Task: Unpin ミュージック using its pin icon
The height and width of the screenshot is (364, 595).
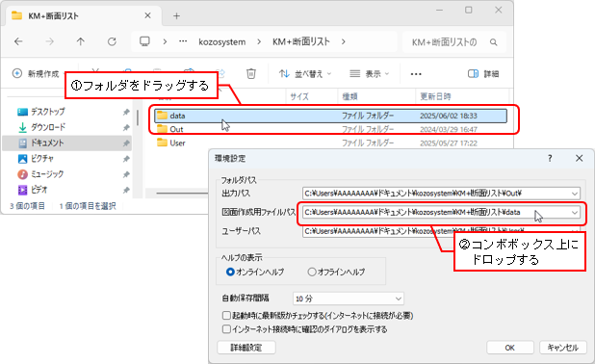Action: pos(126,174)
